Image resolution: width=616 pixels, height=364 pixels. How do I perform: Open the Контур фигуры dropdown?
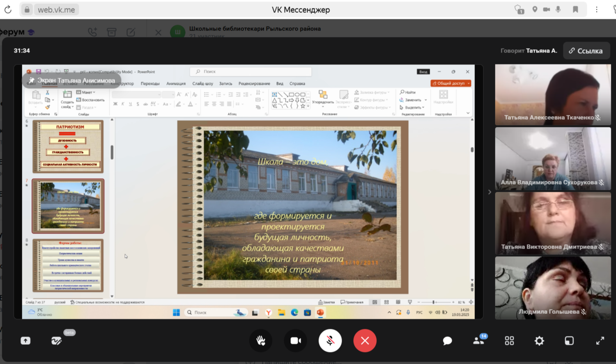point(371,100)
